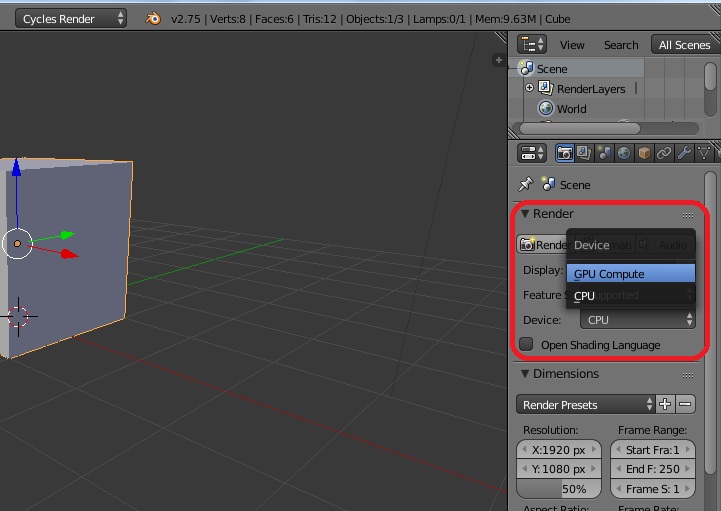Screen dimensions: 721x511
Task: Open the Constraints chain-link icon
Action: [x=665, y=154]
